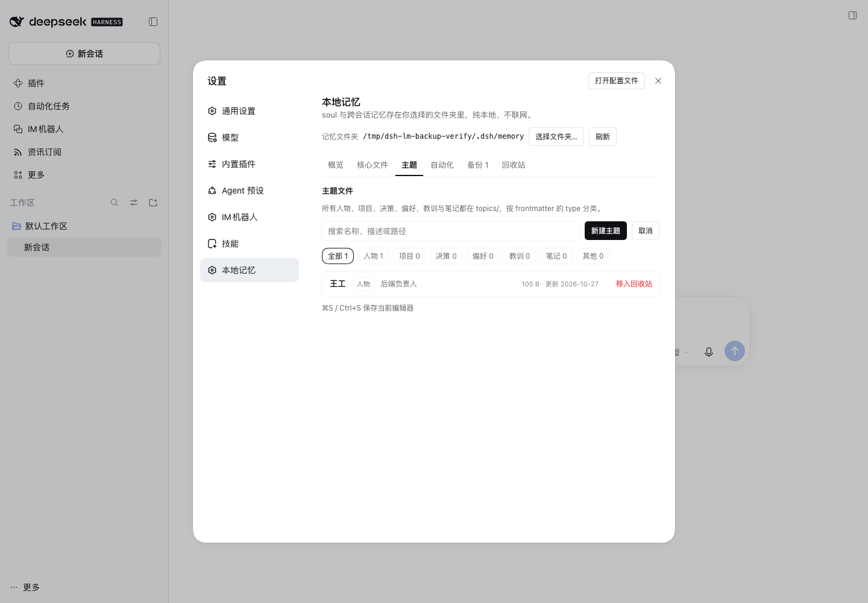Viewport: 868px width, 603px height.
Task: Click 选择文件夹 button
Action: pyautogui.click(x=556, y=137)
